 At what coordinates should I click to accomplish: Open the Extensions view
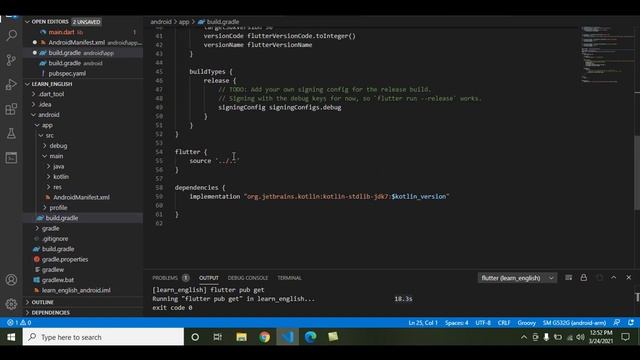11,109
